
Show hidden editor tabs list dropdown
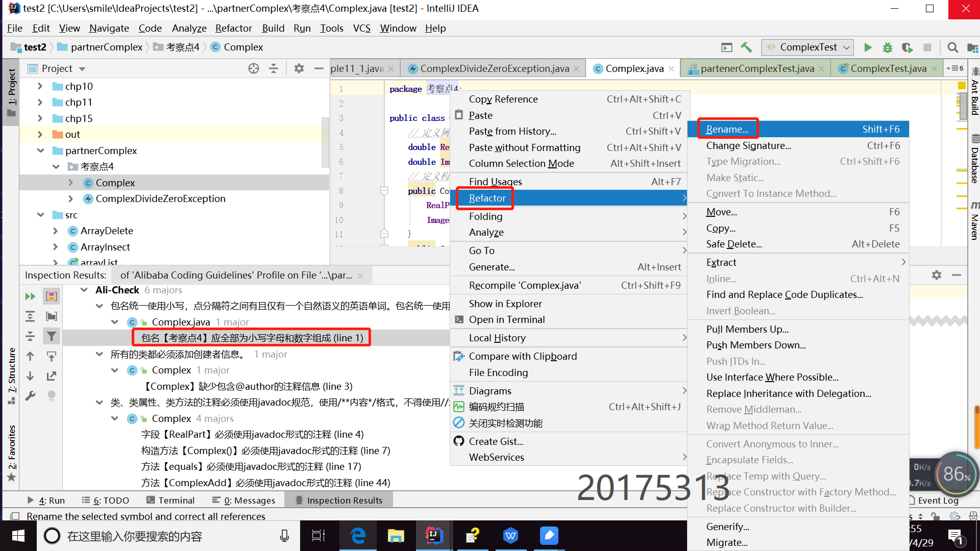coord(955,68)
